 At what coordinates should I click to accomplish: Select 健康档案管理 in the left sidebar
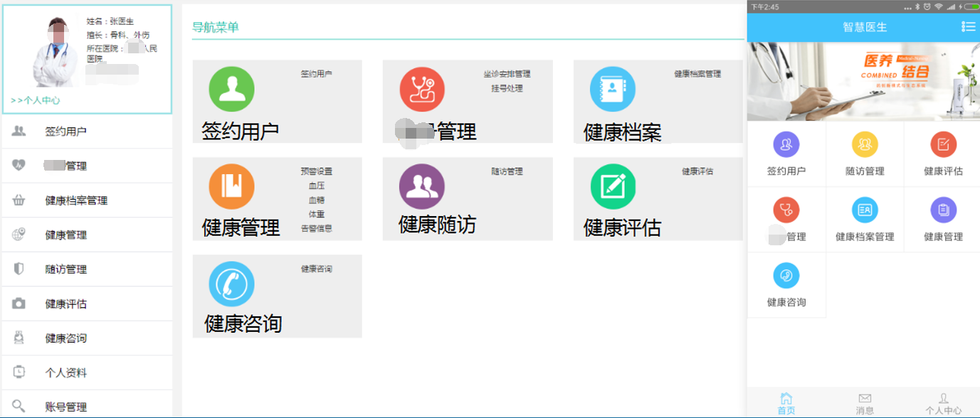(x=76, y=200)
